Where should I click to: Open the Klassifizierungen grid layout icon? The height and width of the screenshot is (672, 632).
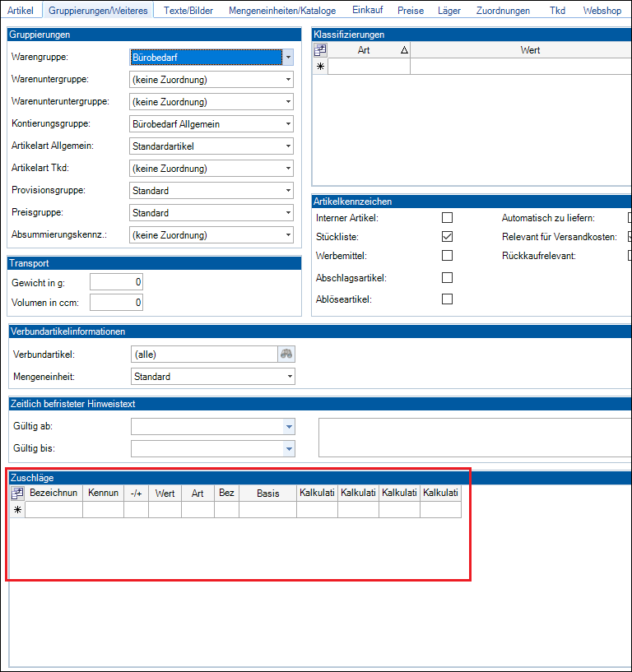(320, 50)
